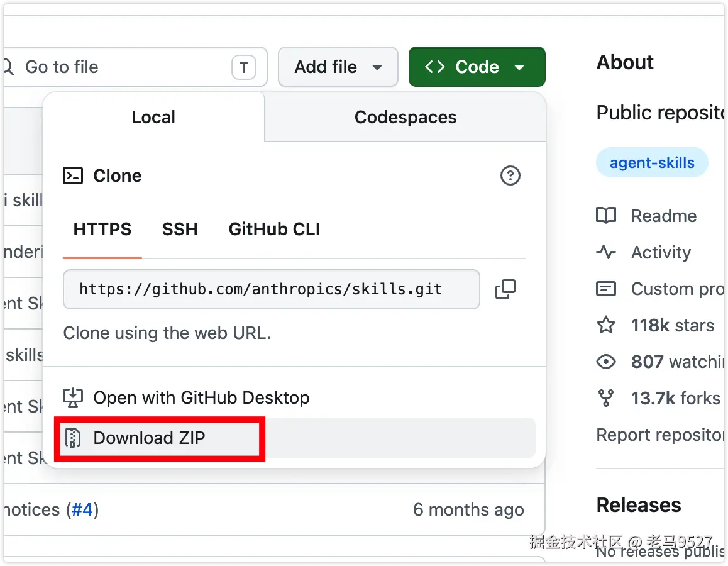
Task: Select the GitHub CLI clone option
Action: (274, 230)
